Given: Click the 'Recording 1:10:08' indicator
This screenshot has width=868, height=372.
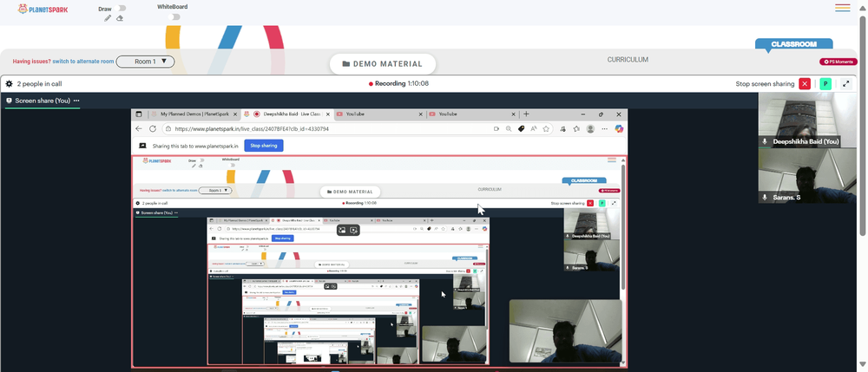Looking at the screenshot, I should click(x=398, y=83).
